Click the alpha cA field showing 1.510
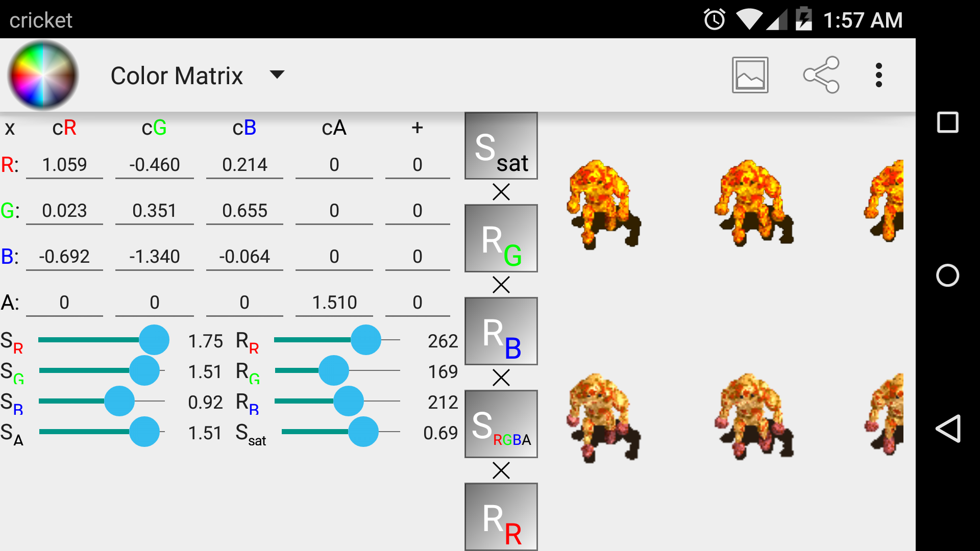This screenshot has width=980, height=551. 334,302
